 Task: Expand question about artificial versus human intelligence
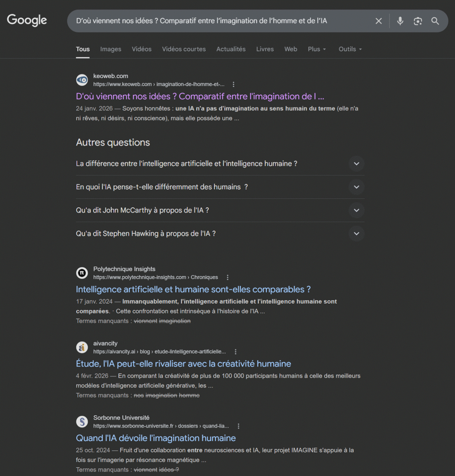[356, 164]
